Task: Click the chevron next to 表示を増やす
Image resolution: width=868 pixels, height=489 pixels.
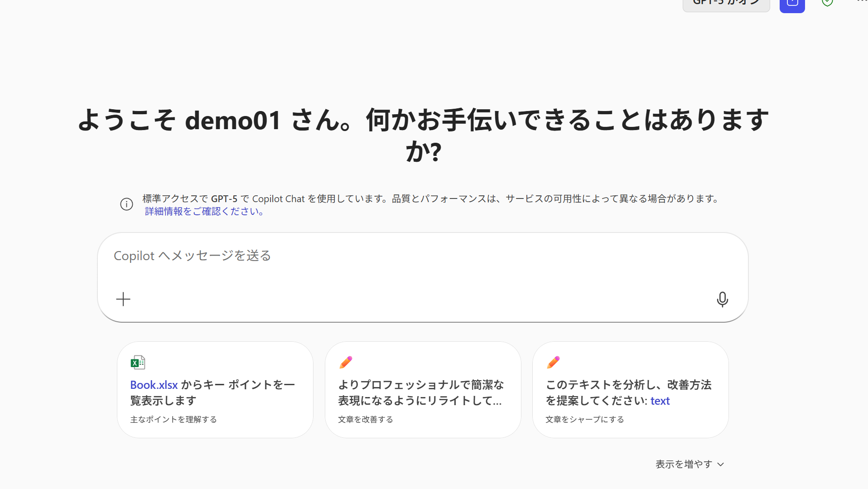Action: pos(721,465)
